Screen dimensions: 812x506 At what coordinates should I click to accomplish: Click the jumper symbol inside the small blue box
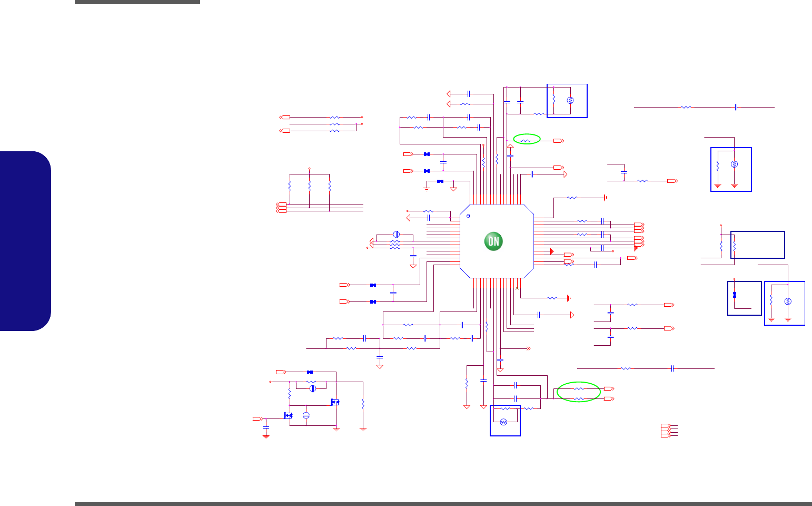pyautogui.click(x=735, y=294)
